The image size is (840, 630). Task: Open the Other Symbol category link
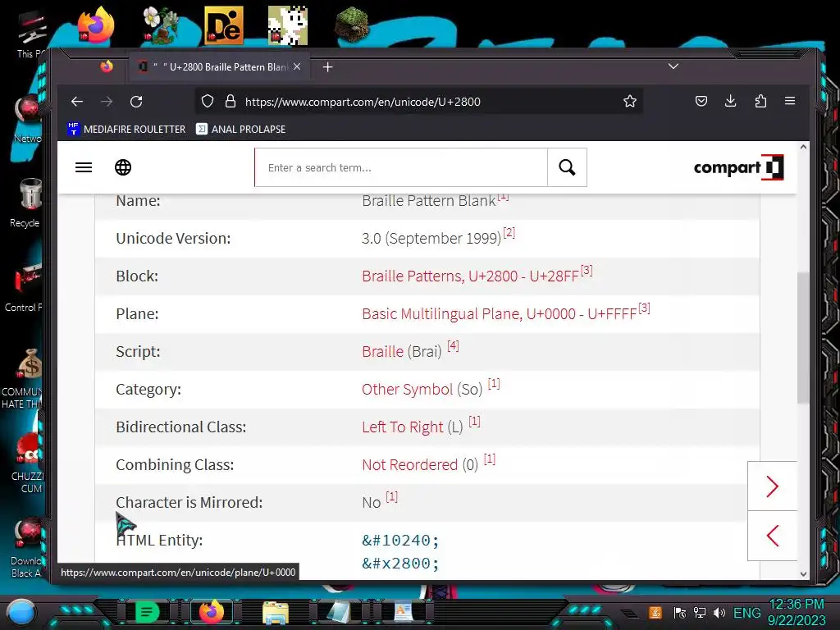407,389
